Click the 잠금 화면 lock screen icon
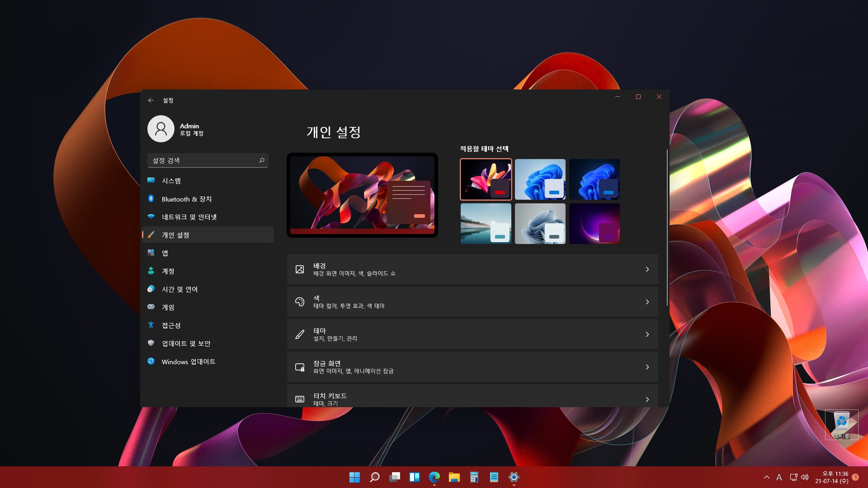868x488 pixels. 300,367
